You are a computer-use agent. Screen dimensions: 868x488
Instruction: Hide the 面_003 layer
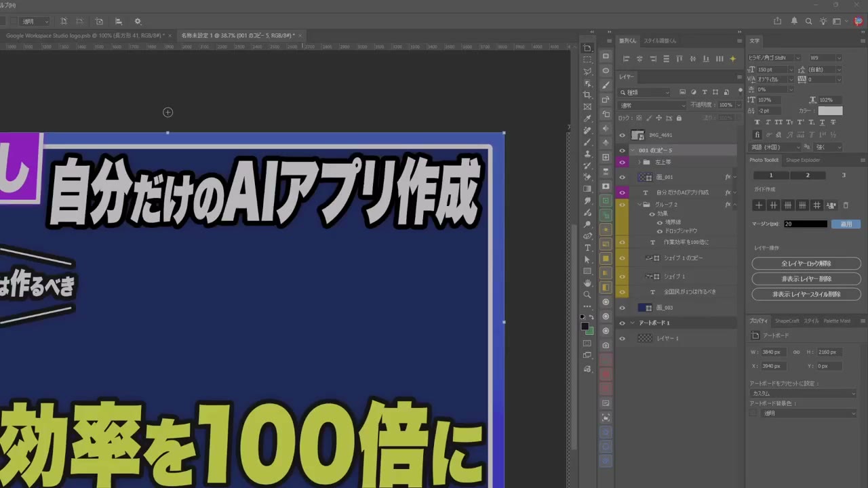coord(622,308)
